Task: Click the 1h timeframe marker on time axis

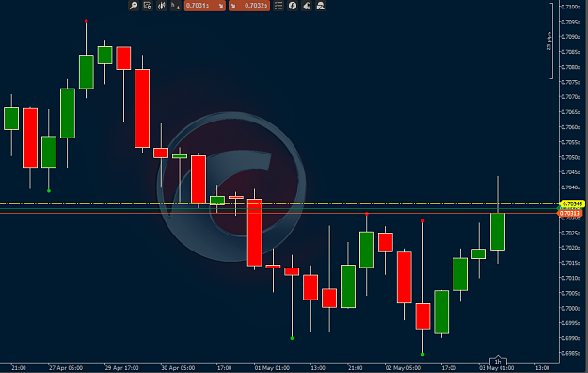Action: (498, 361)
